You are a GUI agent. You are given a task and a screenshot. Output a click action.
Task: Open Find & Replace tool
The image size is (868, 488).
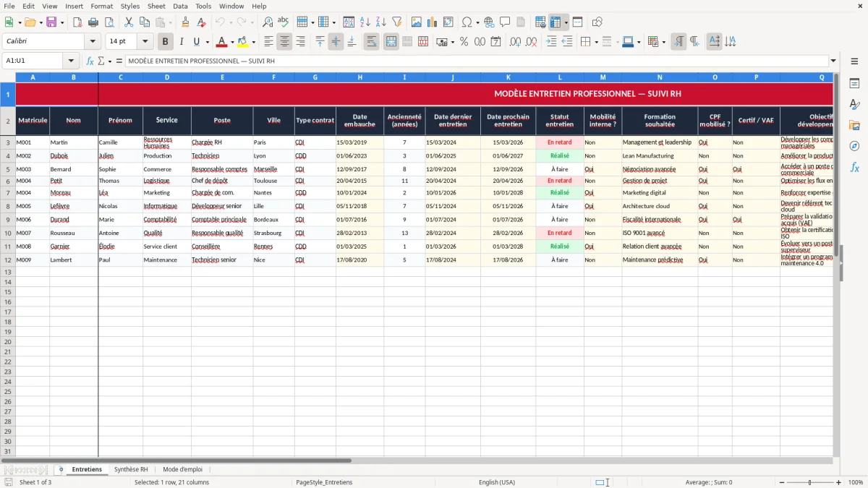coord(268,22)
